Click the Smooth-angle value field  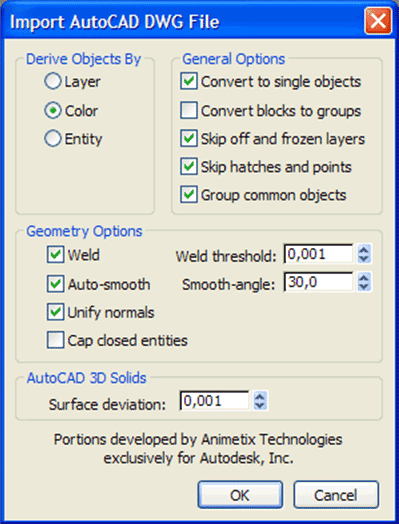318,282
